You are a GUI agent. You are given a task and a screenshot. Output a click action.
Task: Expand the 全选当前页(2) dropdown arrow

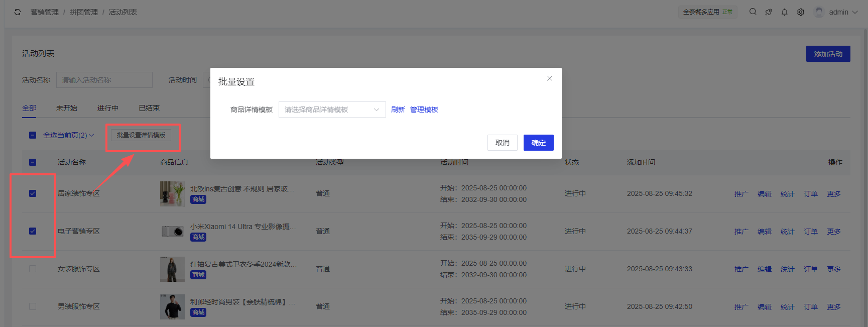click(x=91, y=135)
